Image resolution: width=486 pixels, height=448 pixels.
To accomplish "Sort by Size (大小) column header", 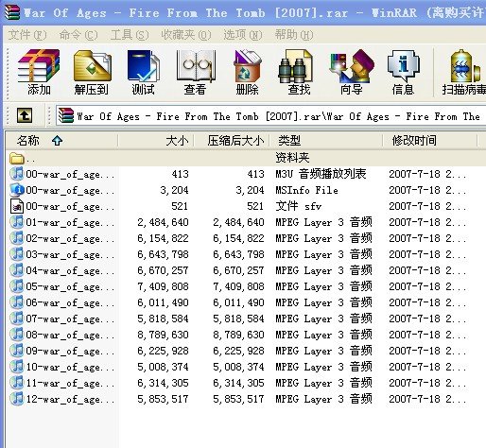I will [x=156, y=140].
